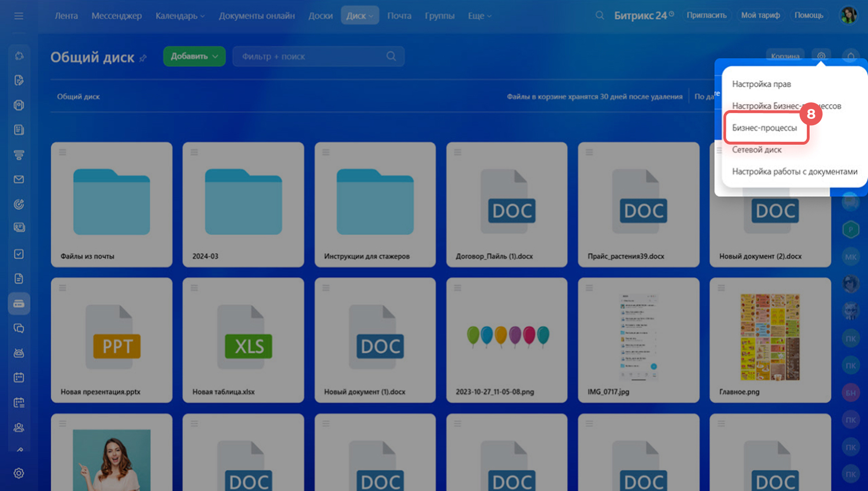Select Бизнес-процессы in the settings menu
This screenshot has height=491, width=868.
point(764,128)
